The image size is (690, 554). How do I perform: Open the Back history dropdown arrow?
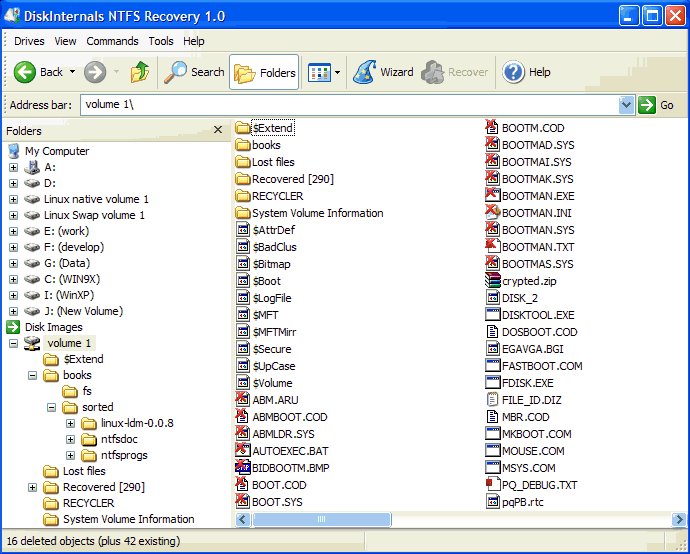(x=73, y=72)
